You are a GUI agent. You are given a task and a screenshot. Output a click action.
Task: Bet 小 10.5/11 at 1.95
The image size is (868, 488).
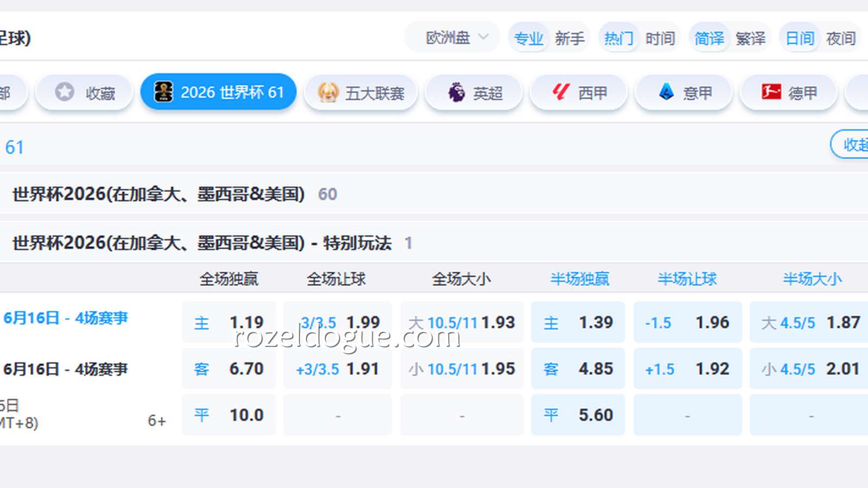462,369
